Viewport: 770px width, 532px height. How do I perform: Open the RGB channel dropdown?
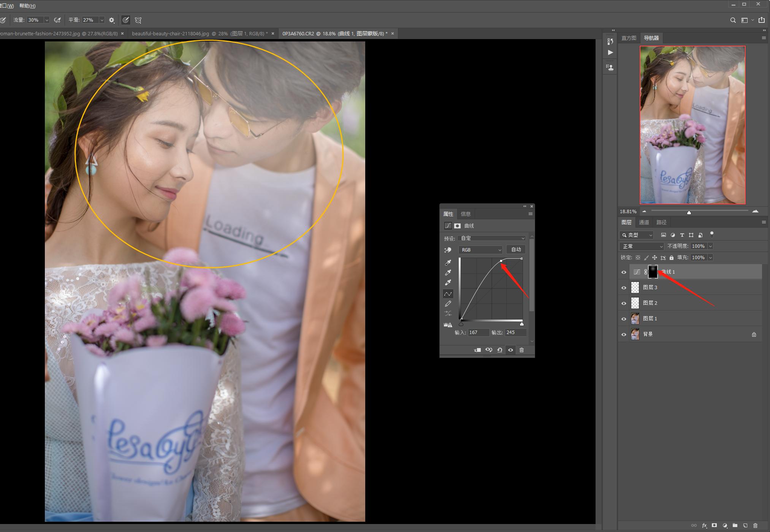click(x=480, y=250)
